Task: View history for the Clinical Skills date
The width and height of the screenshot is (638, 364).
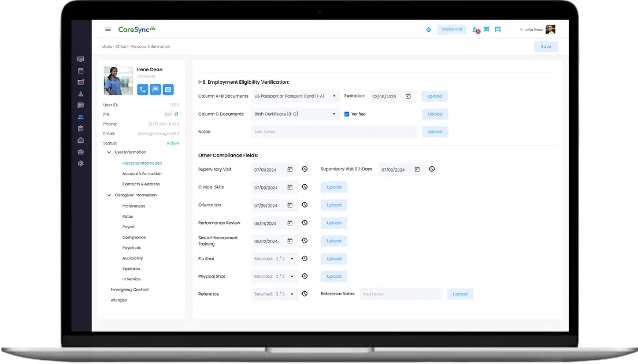Action: pos(305,187)
